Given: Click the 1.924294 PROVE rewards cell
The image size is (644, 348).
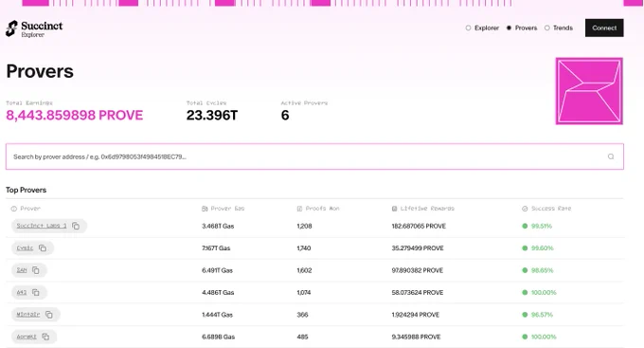Looking at the screenshot, I should [x=415, y=315].
